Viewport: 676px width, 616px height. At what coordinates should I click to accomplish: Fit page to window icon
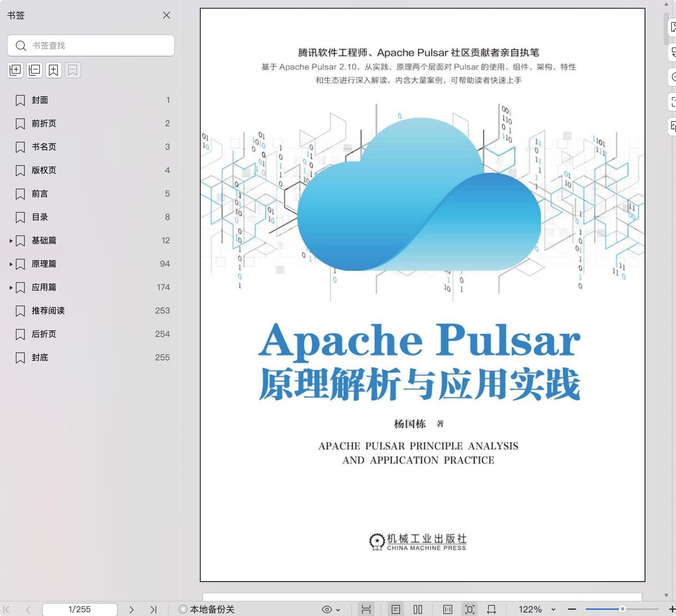[x=470, y=609]
